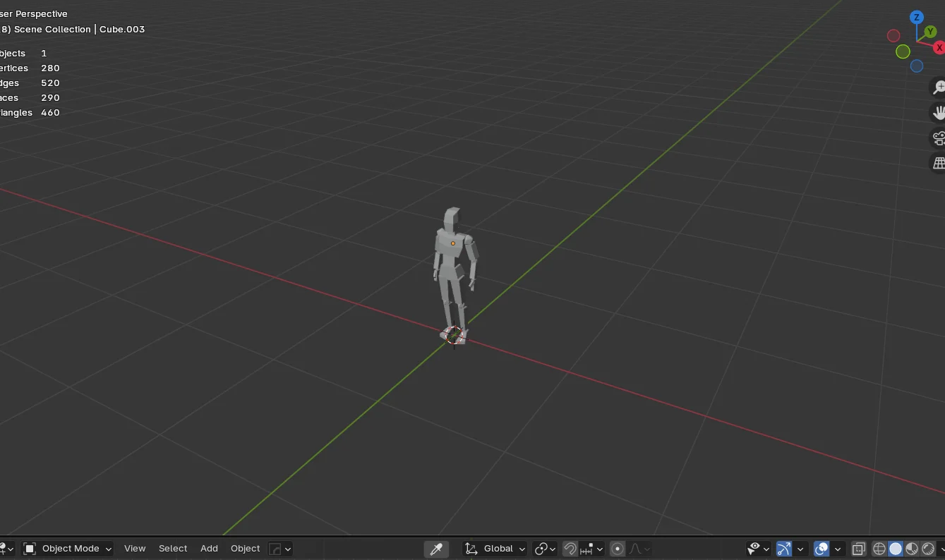Open the pivot point selector icon
This screenshot has width=945, height=560.
(545, 549)
